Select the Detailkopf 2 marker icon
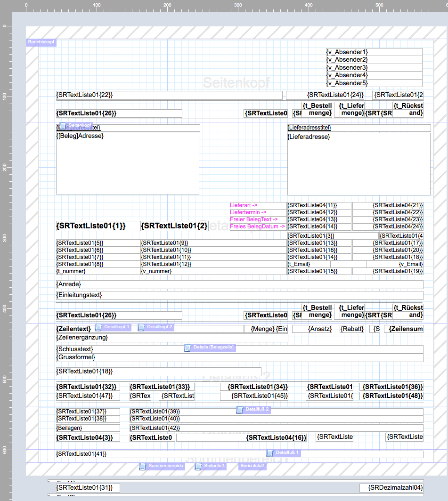 click(141, 327)
